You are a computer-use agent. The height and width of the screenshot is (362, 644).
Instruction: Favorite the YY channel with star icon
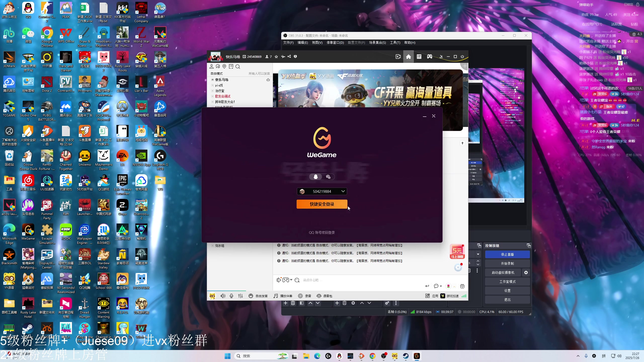pos(276,57)
